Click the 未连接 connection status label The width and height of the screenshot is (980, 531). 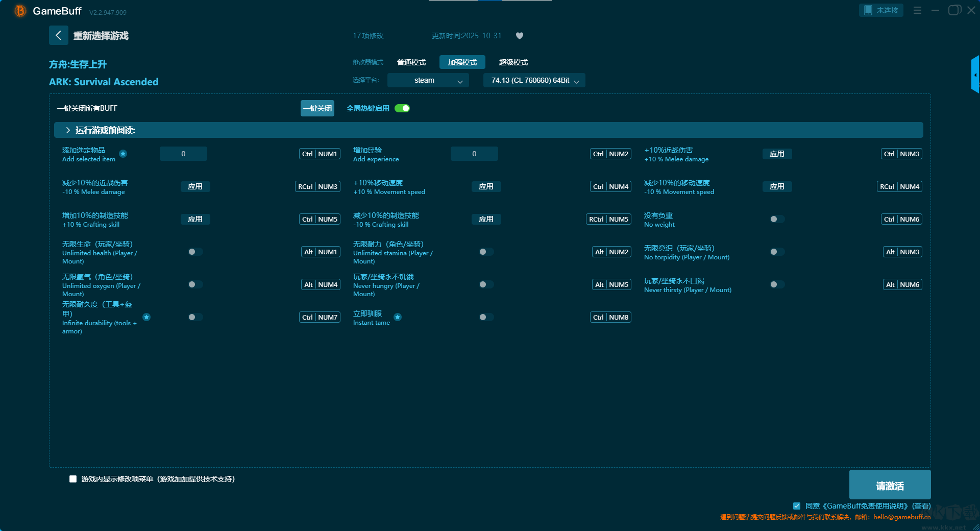click(887, 10)
